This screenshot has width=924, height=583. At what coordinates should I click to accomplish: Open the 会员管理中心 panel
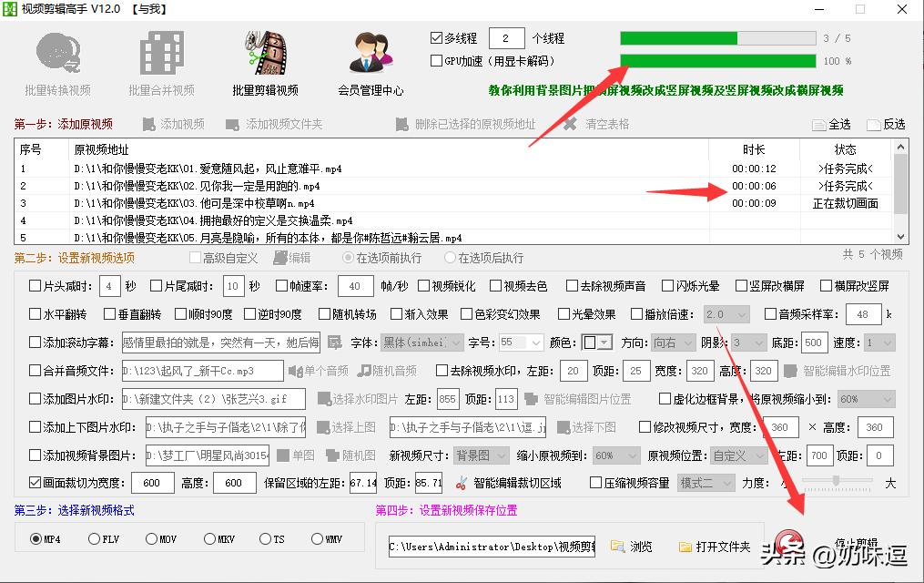[x=369, y=56]
